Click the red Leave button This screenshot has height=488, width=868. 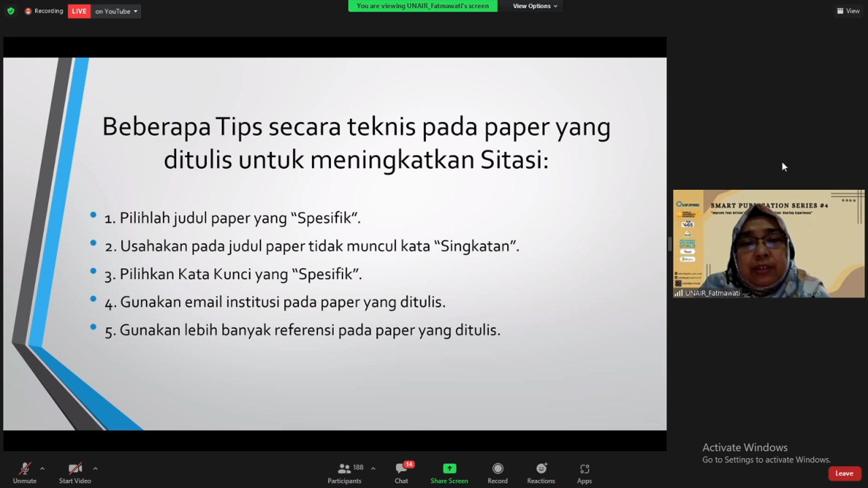coord(844,473)
